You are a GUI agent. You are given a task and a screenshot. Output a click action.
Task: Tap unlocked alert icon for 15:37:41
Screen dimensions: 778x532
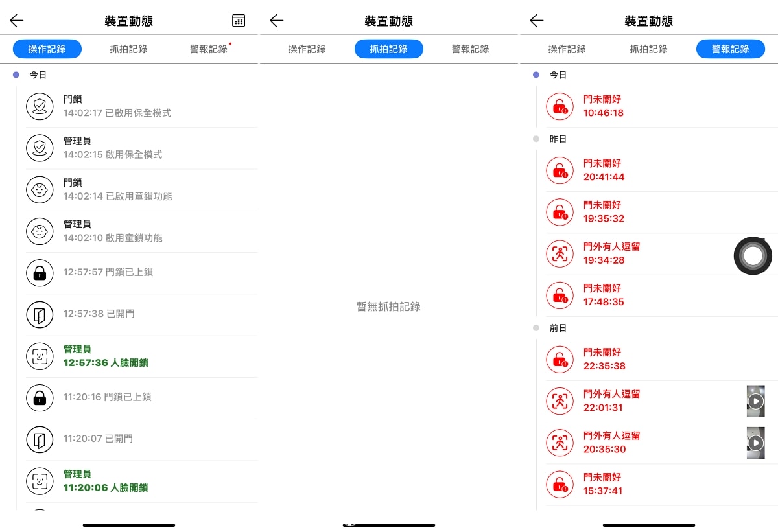[560, 485]
